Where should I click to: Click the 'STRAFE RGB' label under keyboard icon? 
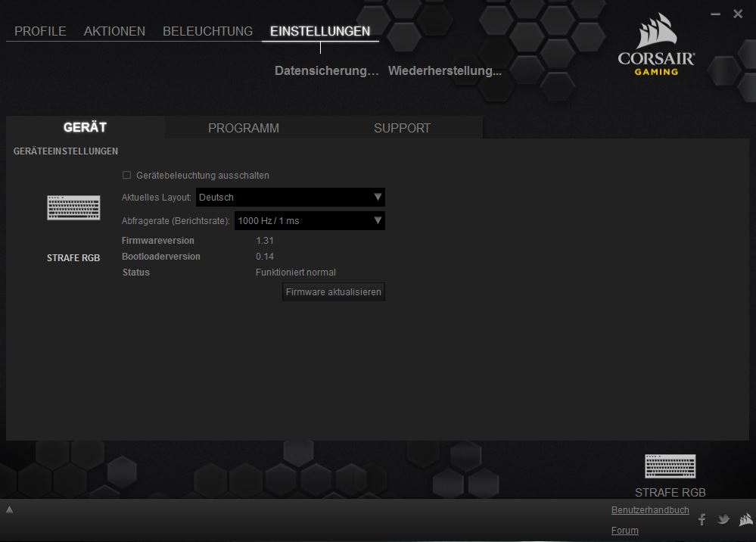pyautogui.click(x=73, y=258)
